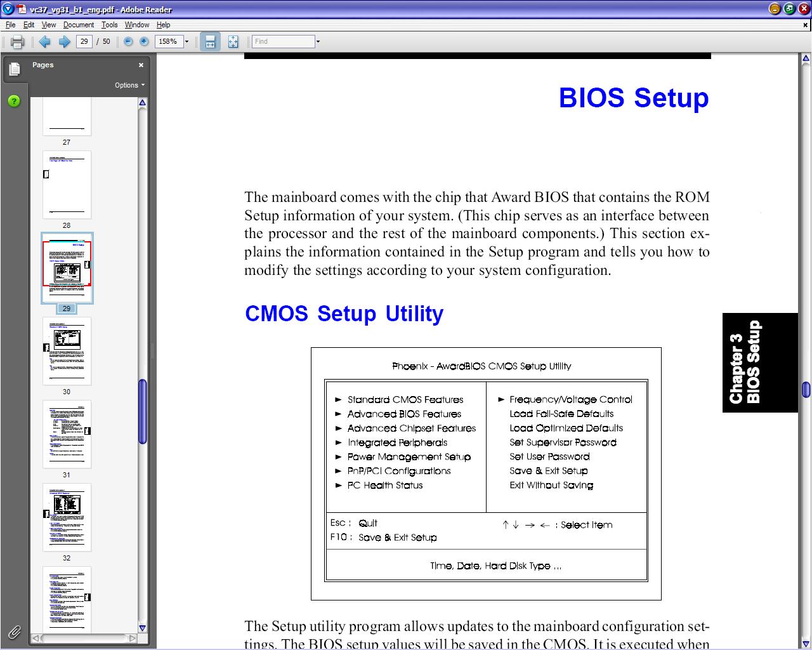Click the "BIOS Setup" page heading

pyautogui.click(x=634, y=98)
